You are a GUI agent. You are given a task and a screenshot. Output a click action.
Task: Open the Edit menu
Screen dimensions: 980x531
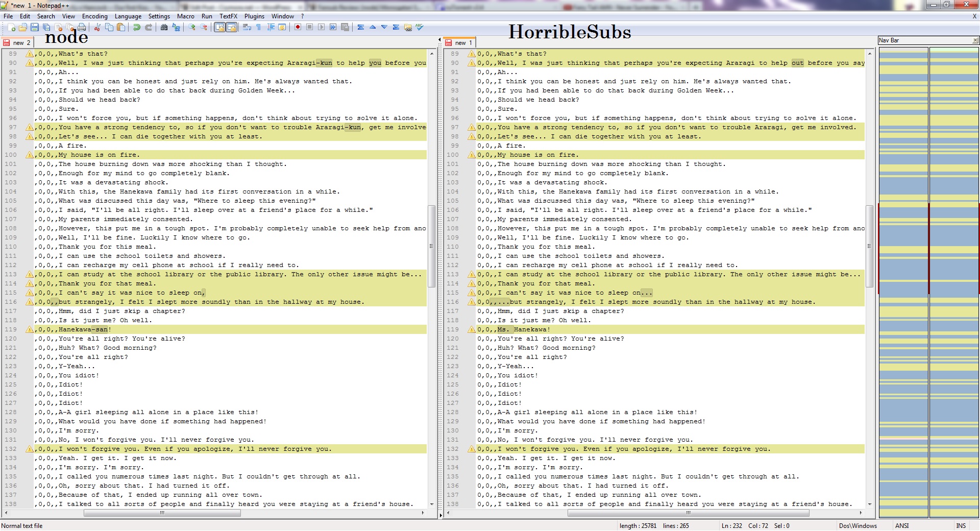click(25, 16)
